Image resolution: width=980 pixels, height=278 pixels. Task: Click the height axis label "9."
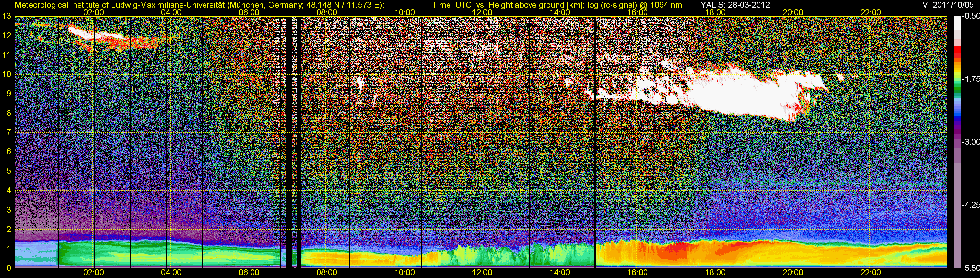pos(9,94)
